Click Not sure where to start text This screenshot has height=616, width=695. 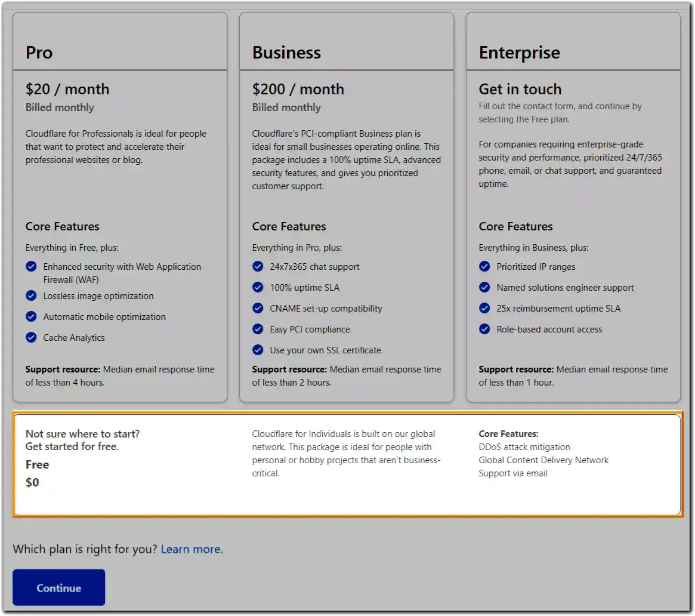[x=82, y=434]
